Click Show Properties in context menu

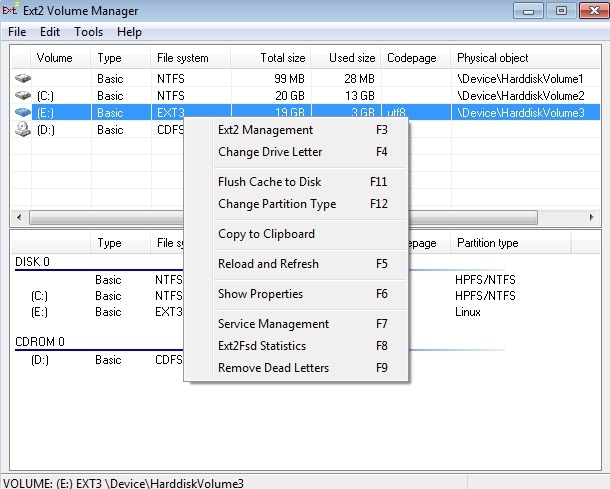[x=260, y=294]
